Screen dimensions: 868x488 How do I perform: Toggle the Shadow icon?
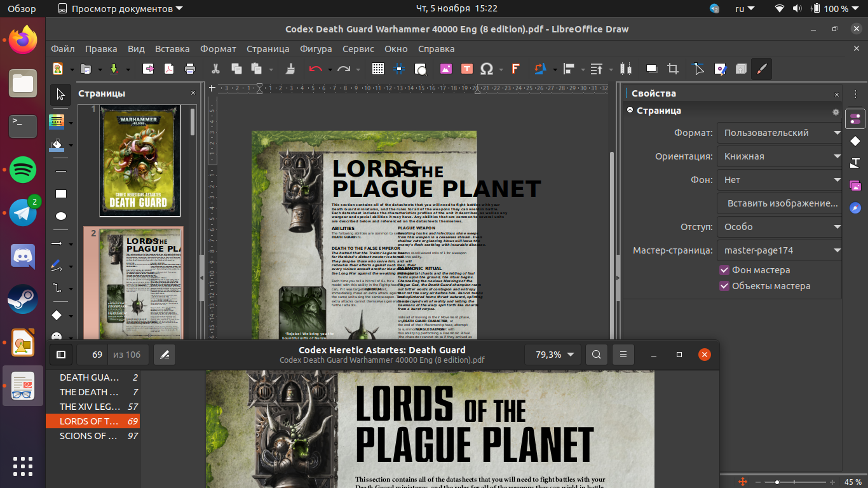pos(652,69)
